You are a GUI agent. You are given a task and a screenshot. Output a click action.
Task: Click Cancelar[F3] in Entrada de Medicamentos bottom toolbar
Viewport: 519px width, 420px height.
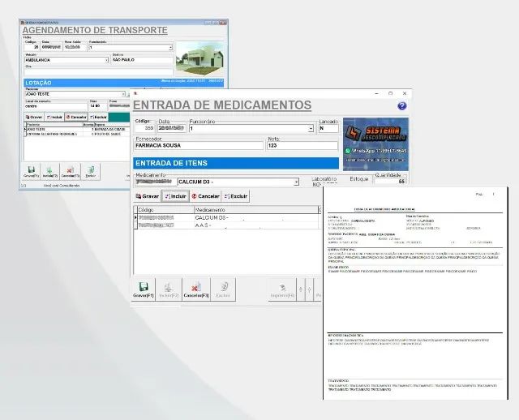[196, 289]
